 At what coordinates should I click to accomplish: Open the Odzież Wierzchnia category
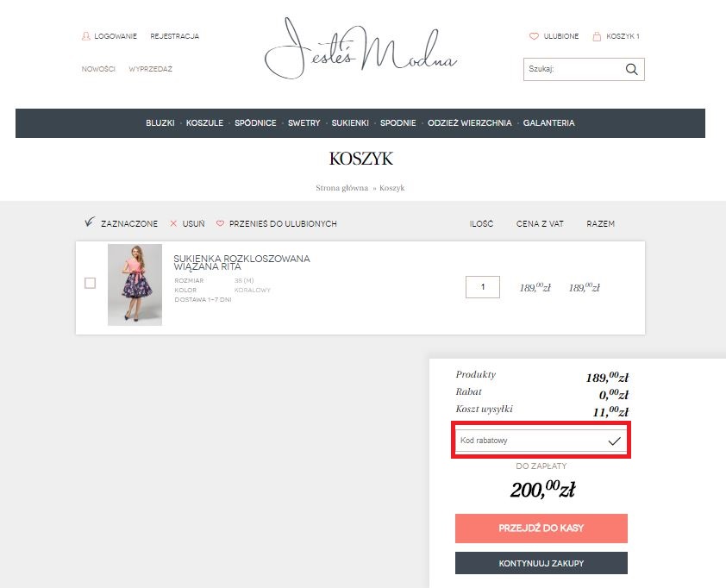[x=470, y=122]
